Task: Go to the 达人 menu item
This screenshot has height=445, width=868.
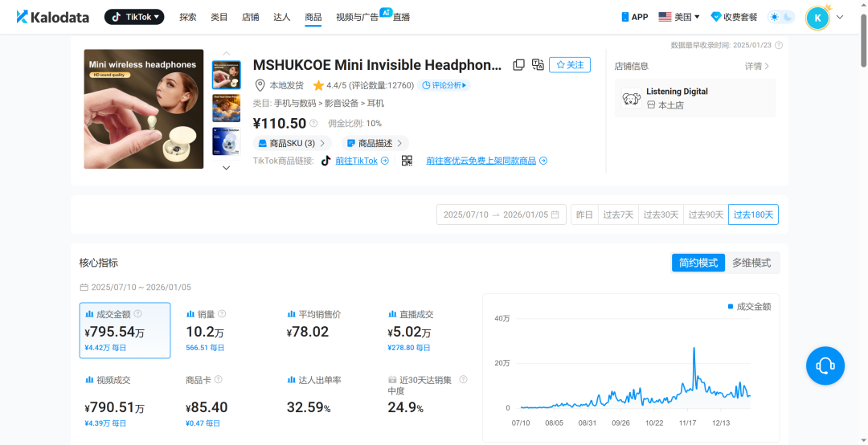Action: point(281,17)
